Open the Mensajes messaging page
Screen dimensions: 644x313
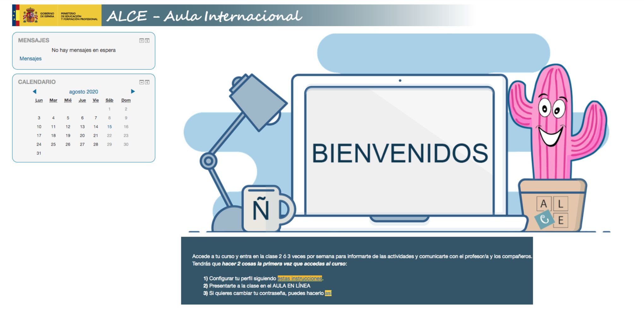point(30,58)
